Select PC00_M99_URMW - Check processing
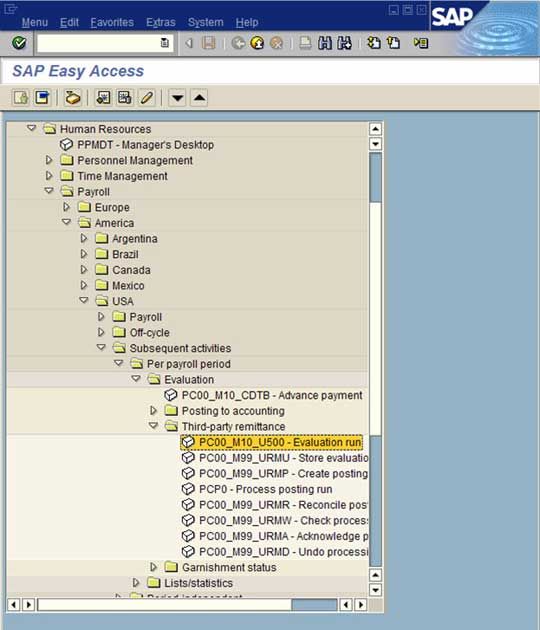This screenshot has width=540, height=630. [x=275, y=521]
